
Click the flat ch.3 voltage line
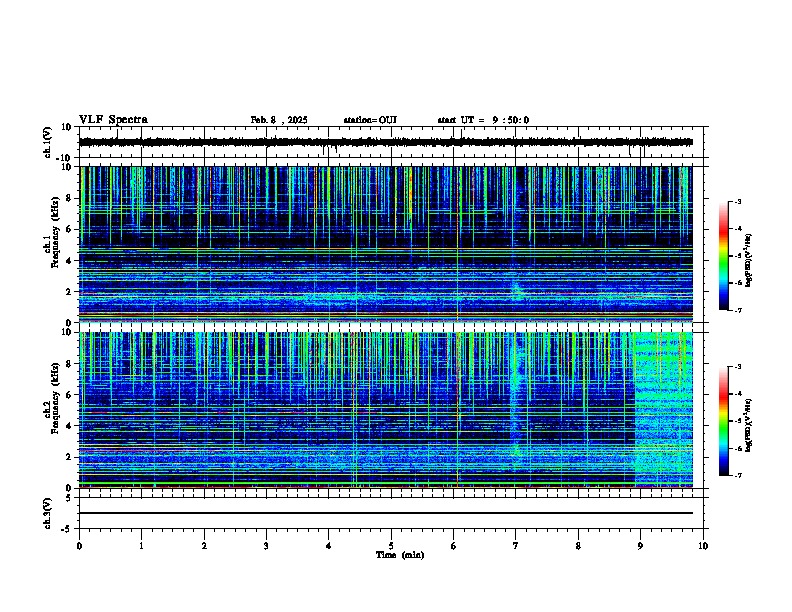click(386, 513)
